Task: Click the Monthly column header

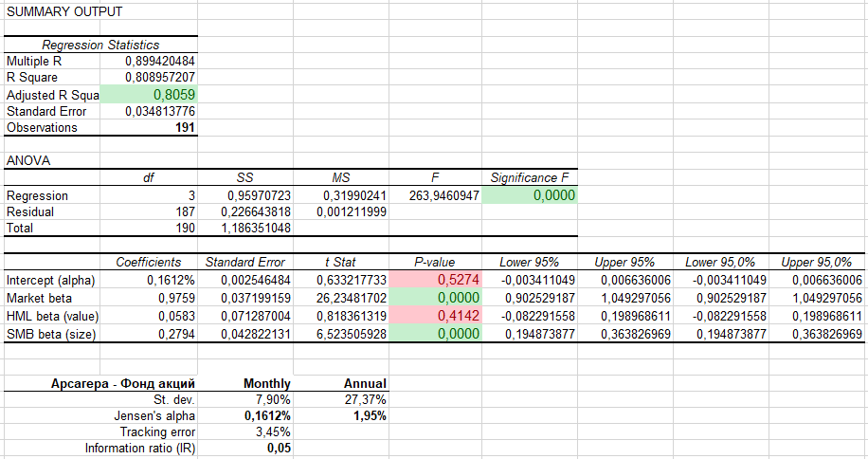Action: pyautogui.click(x=267, y=384)
